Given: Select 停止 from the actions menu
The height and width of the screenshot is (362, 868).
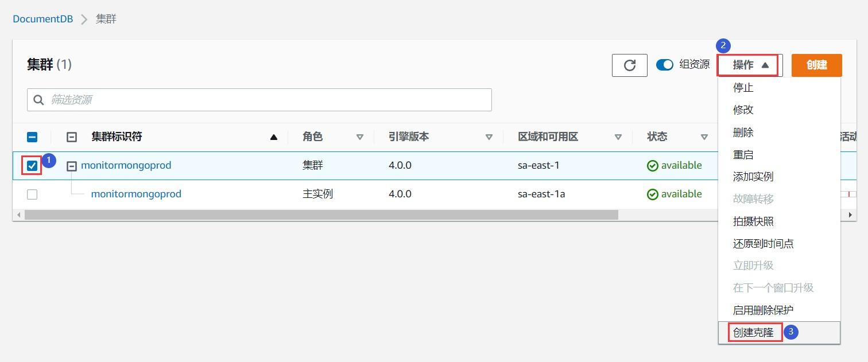Looking at the screenshot, I should [743, 87].
